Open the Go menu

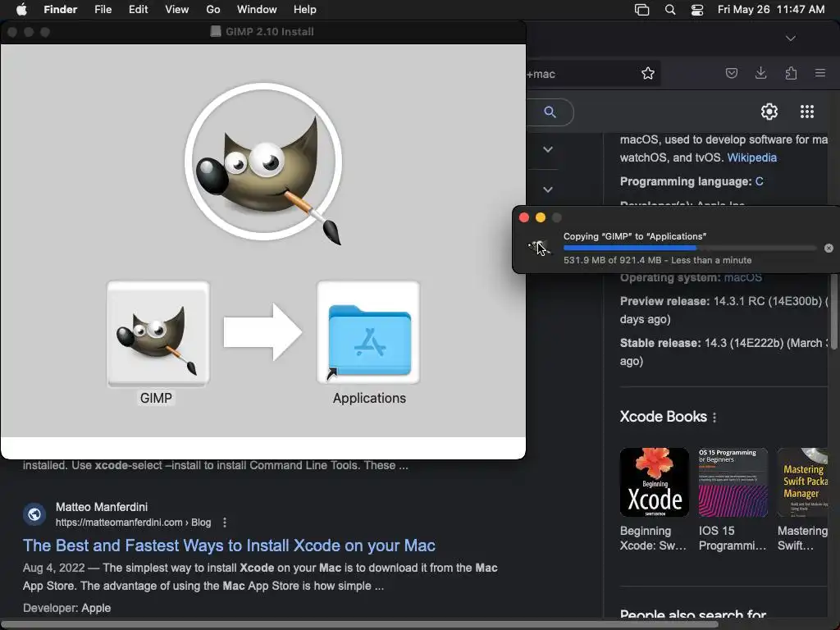[x=213, y=9]
